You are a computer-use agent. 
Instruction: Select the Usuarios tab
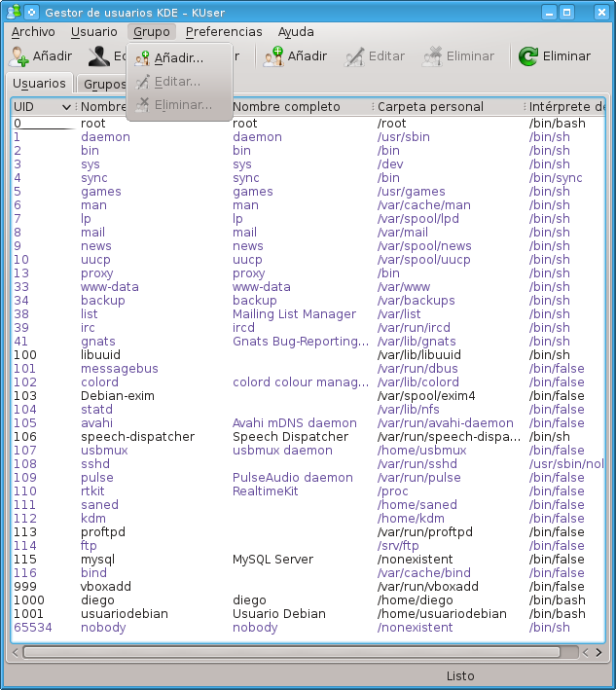tap(39, 83)
